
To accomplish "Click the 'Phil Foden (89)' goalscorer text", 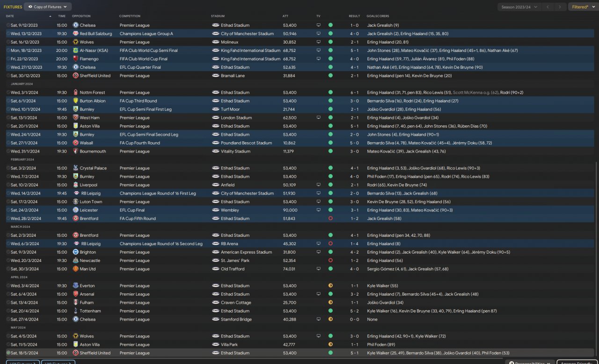I will [x=381, y=345].
